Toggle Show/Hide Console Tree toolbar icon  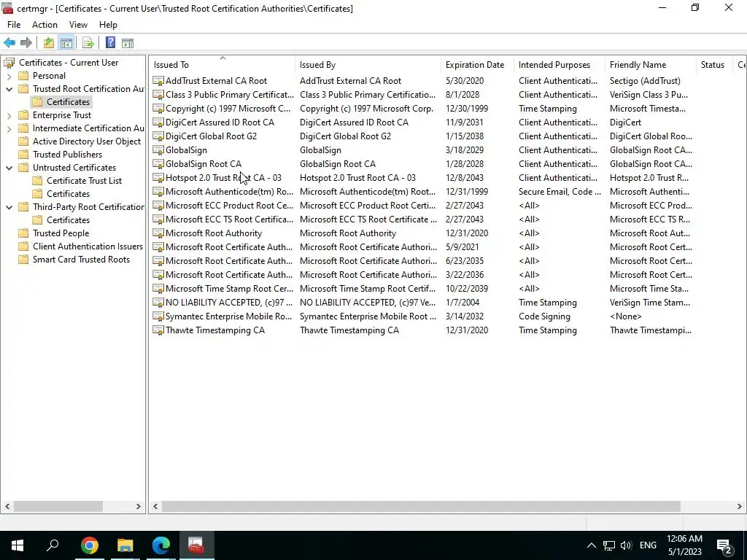(x=66, y=43)
